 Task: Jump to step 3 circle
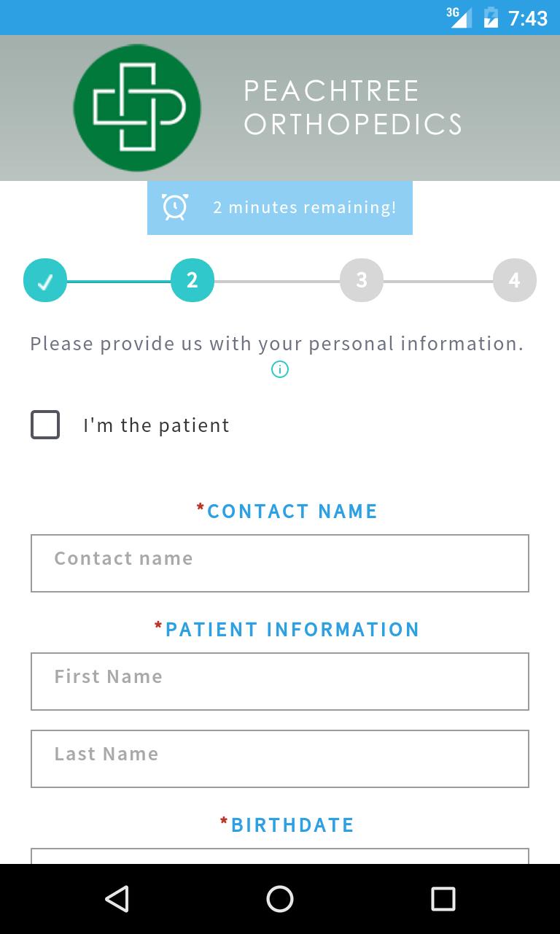(x=362, y=280)
